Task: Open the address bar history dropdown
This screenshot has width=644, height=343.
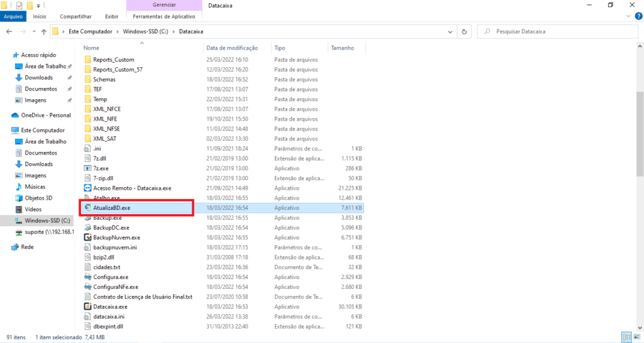Action: 450,31
